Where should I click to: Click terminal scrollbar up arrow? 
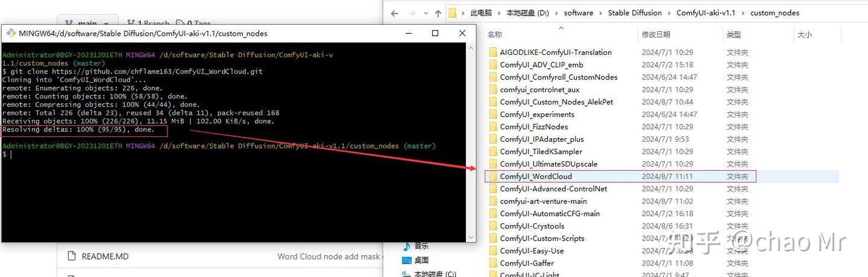(x=470, y=48)
